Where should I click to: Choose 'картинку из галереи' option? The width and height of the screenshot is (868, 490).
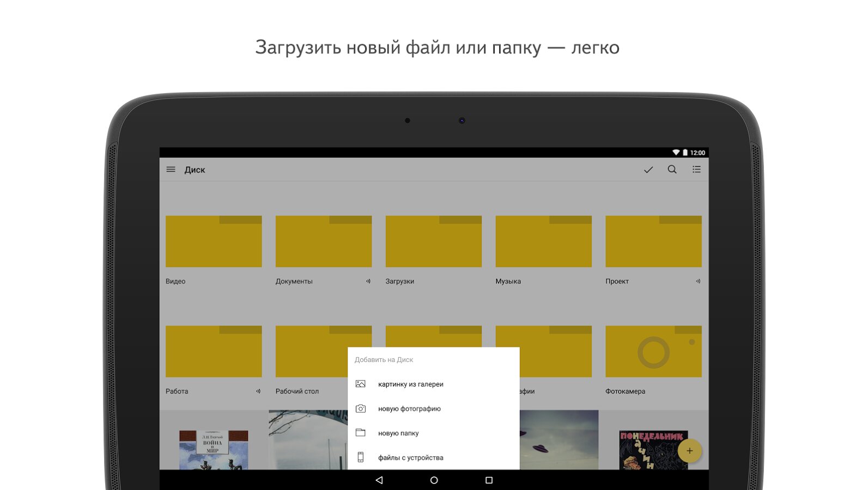coord(410,384)
